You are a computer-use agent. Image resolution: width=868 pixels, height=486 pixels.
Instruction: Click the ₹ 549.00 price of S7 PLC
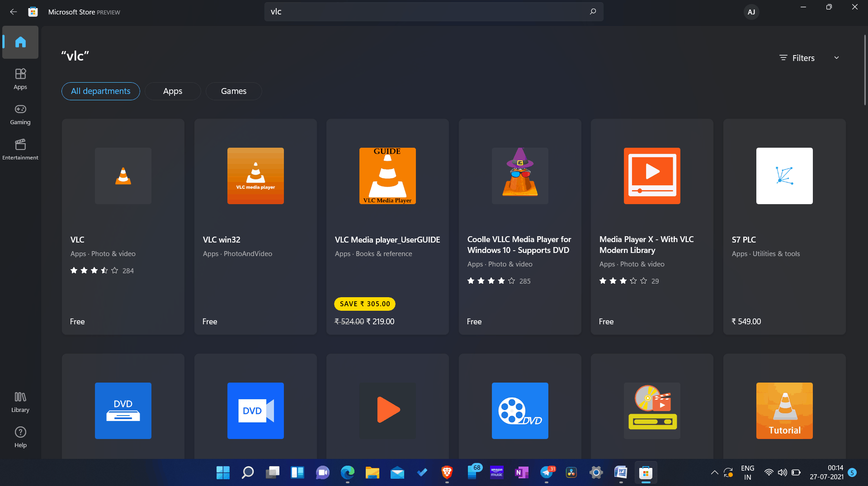[x=746, y=322]
